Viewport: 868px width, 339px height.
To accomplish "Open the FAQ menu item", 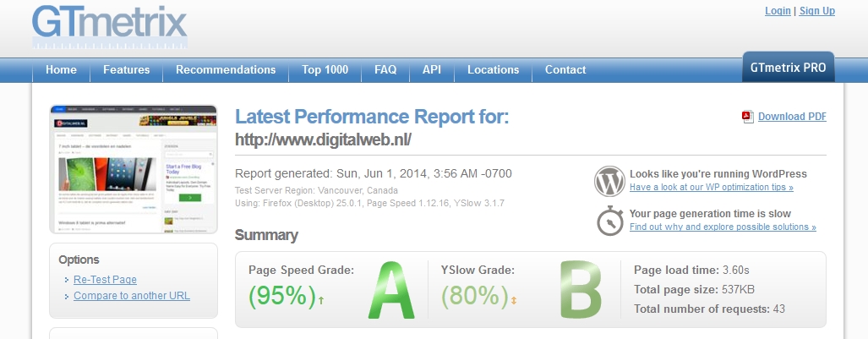I will 385,70.
